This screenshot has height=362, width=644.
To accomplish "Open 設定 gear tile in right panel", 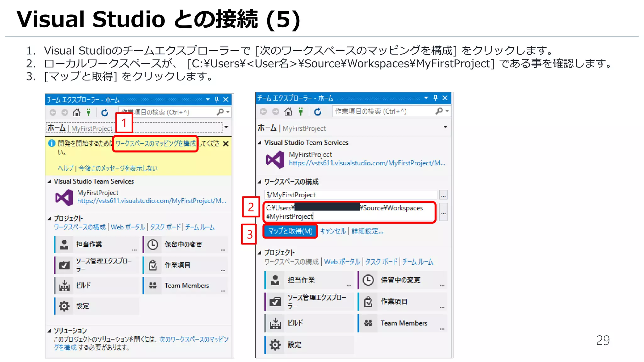I will (x=309, y=345).
